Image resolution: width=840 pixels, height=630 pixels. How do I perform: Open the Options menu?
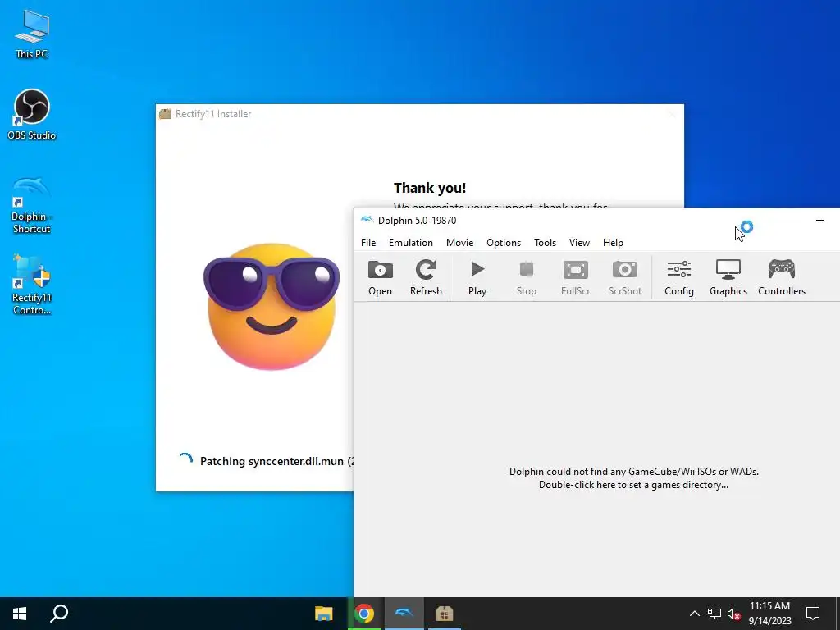click(x=504, y=243)
